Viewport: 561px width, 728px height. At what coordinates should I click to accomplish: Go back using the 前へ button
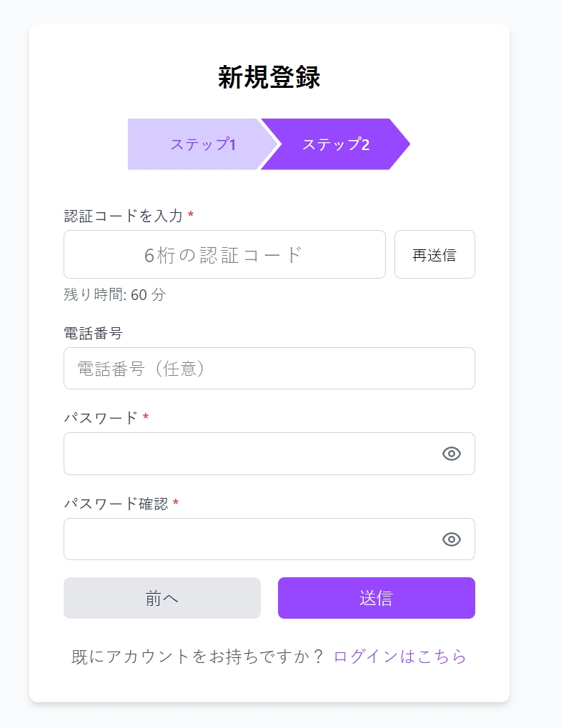click(x=162, y=598)
